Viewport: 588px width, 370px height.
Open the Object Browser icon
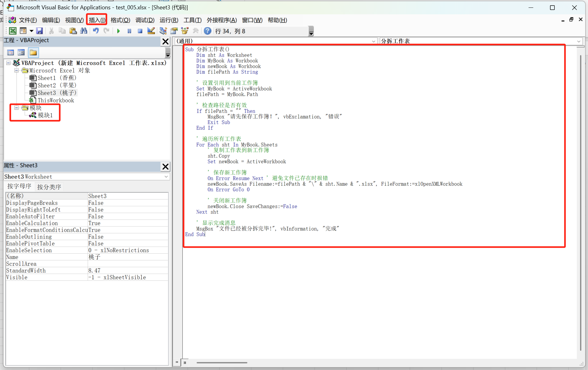point(185,31)
